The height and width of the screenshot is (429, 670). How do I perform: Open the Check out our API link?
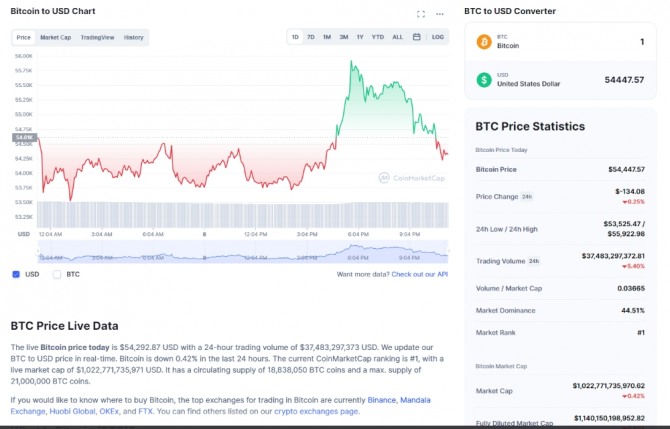point(420,274)
